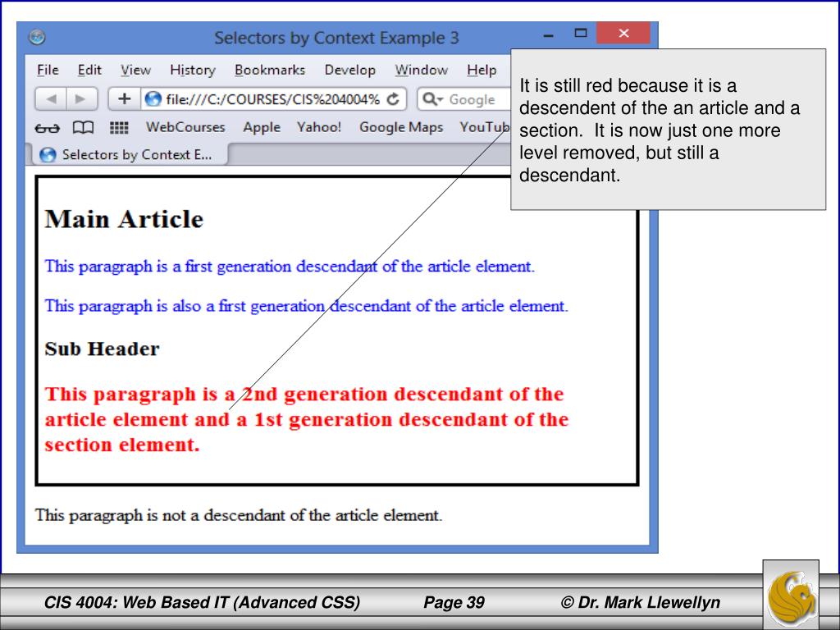
Task: Open the View menu
Action: coord(135,71)
